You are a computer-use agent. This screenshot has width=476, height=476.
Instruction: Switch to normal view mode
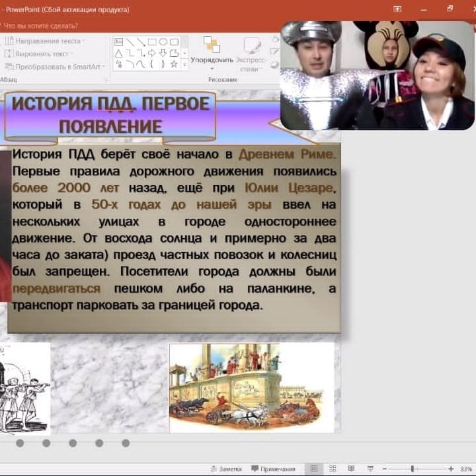(x=314, y=469)
